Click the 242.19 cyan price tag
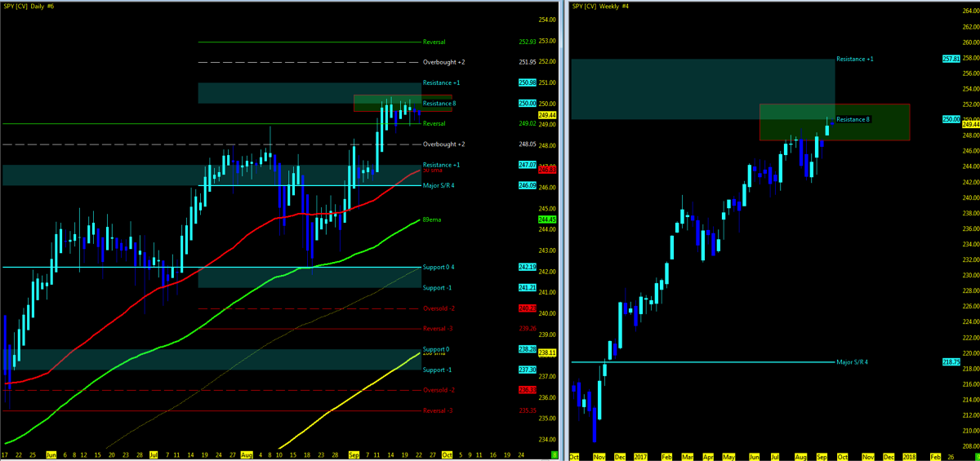 [526, 267]
